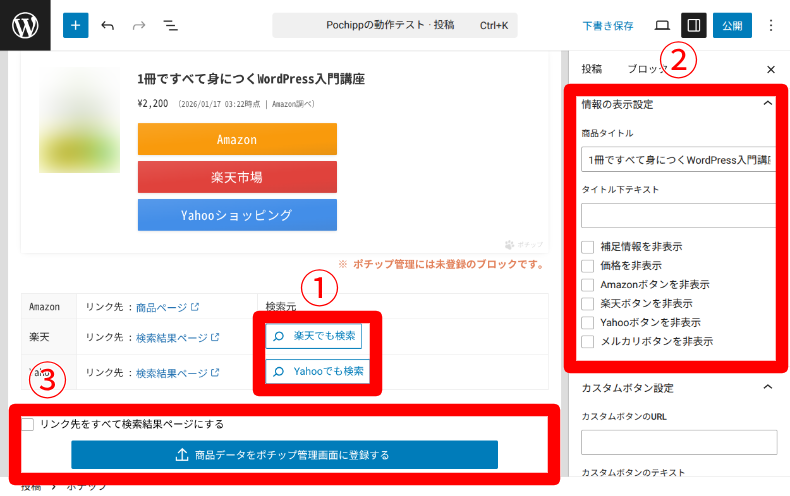Click the 下書き保存 link

tap(608, 26)
